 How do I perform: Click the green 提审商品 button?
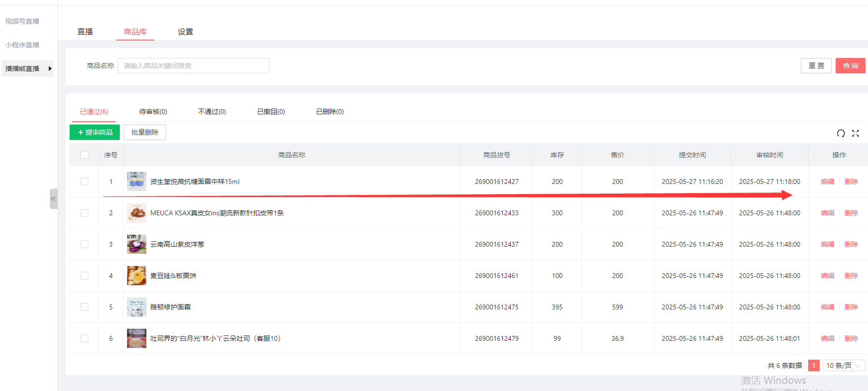tap(95, 132)
